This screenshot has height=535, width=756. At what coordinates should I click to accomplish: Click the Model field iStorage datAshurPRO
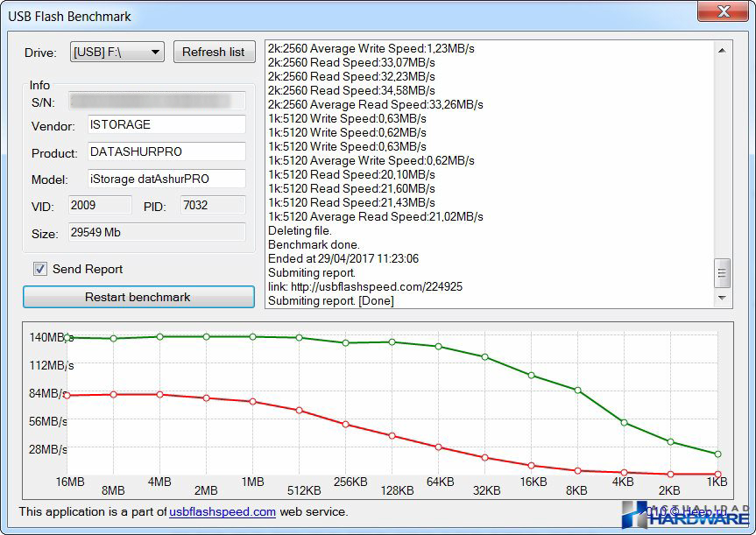166,179
